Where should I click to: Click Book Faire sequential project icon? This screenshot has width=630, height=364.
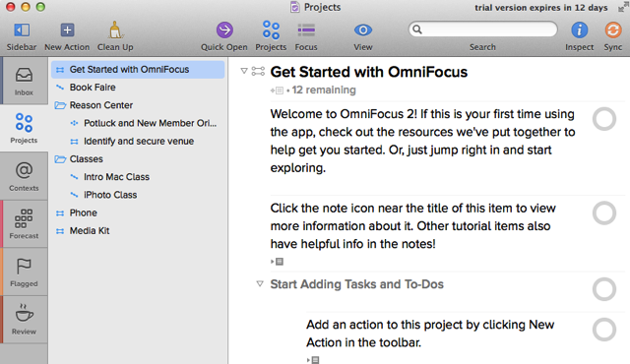[60, 88]
